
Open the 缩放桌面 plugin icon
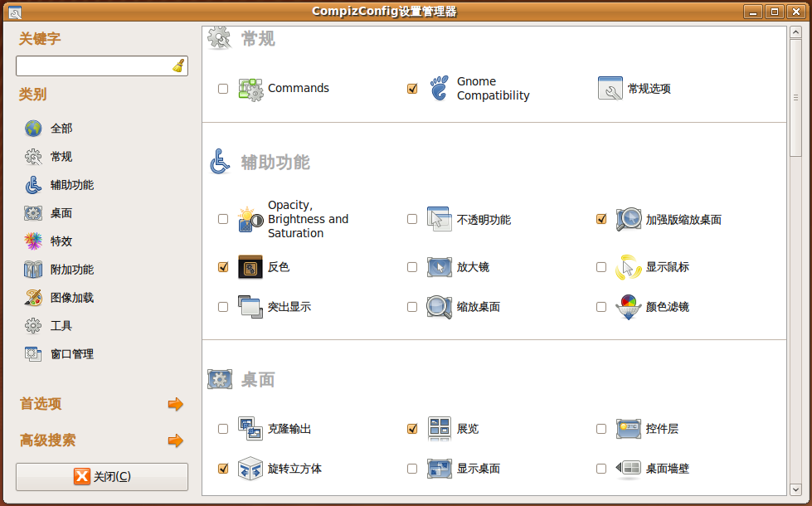coord(439,307)
